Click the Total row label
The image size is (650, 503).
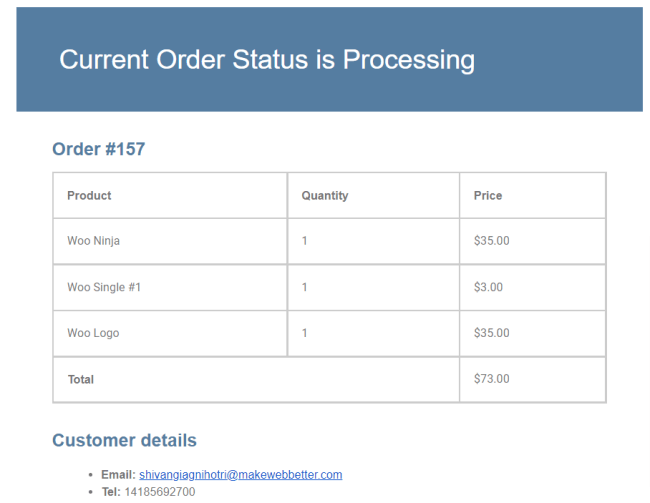tap(81, 380)
